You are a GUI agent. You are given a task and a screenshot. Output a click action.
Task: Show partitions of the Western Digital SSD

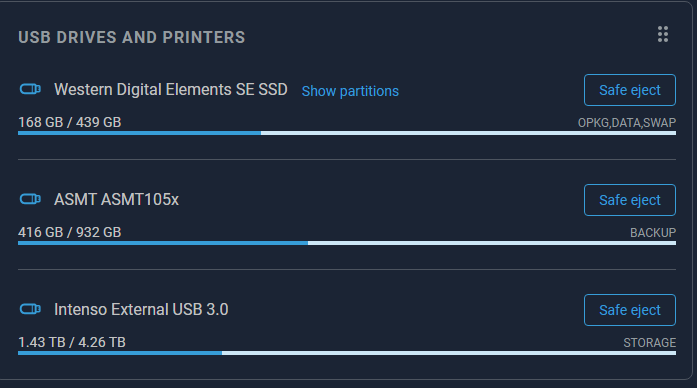[350, 91]
